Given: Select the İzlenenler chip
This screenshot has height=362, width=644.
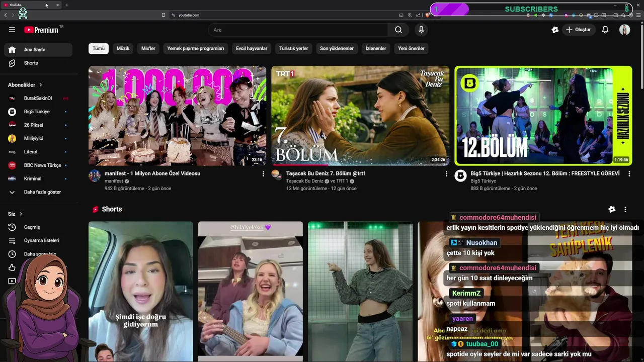Looking at the screenshot, I should [x=376, y=48].
